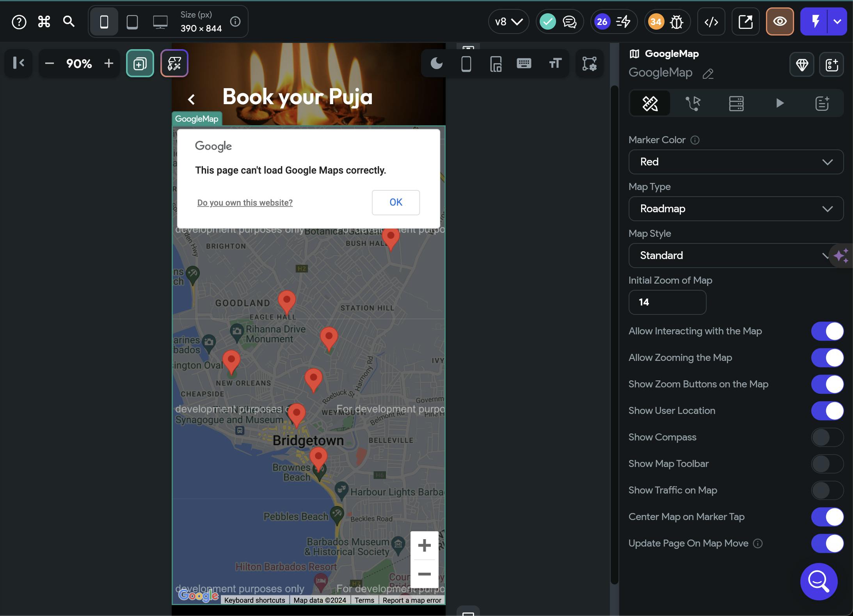Screen dimensions: 853x616
Task: Toggle dark mode moon icon
Action: [436, 63]
